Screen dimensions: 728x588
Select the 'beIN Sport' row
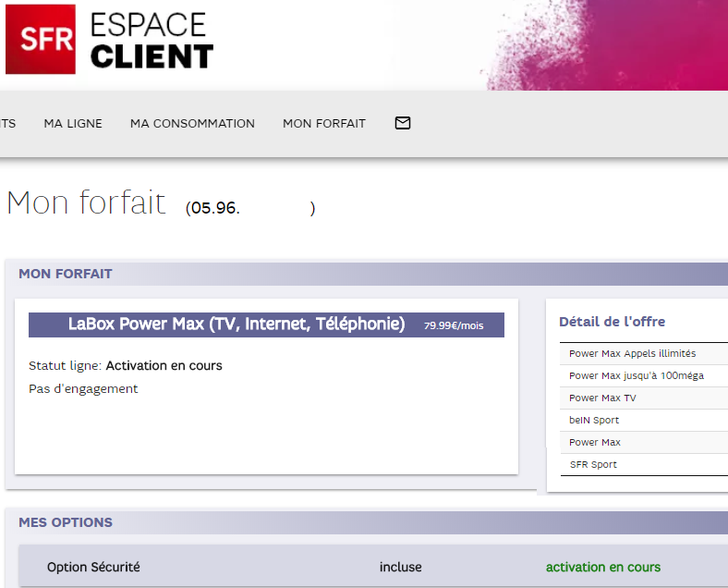coord(644,421)
